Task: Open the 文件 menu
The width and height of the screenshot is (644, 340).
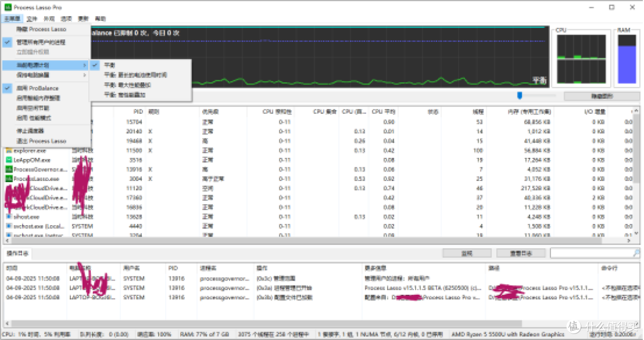Action: [32, 18]
